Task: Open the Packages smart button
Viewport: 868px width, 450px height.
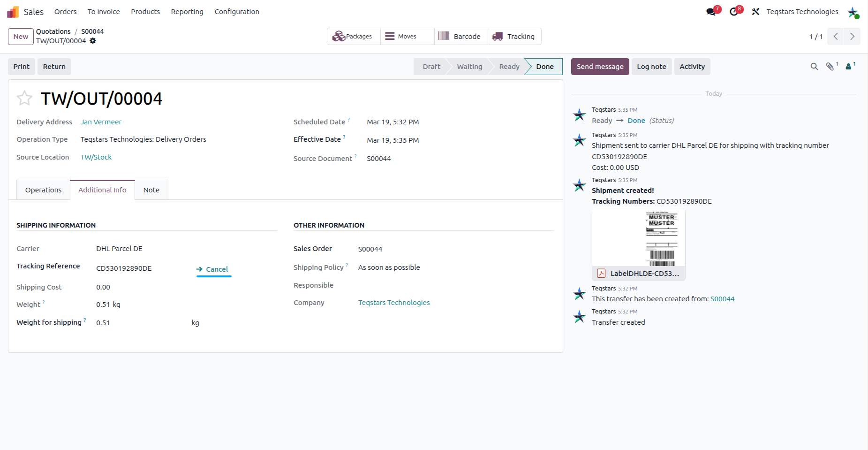Action: (x=354, y=37)
